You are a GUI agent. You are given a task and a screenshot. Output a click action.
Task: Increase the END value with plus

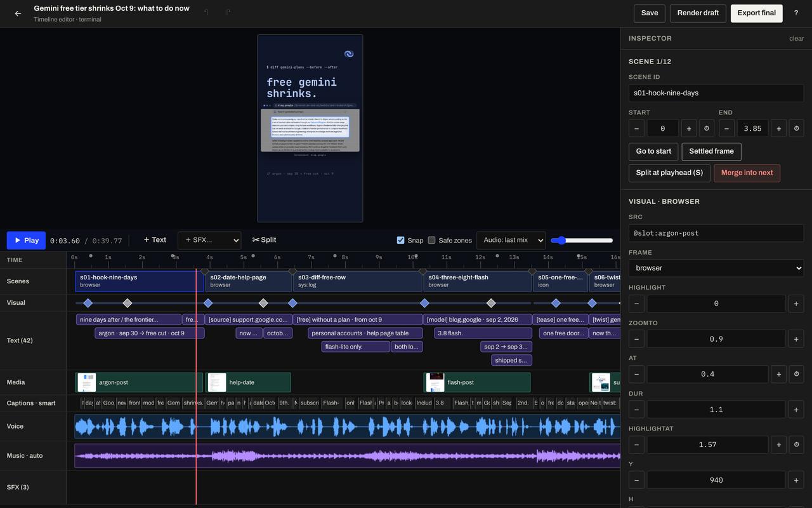[x=778, y=128]
